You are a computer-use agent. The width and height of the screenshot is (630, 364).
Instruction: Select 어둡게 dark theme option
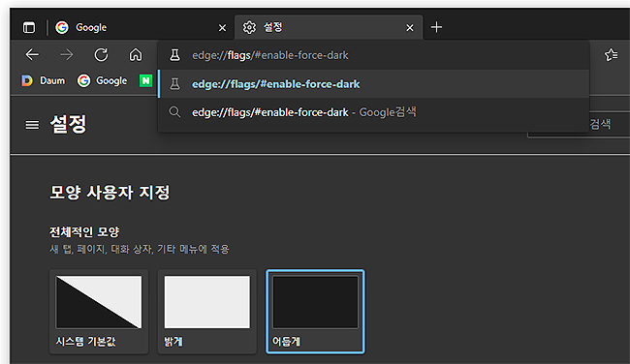pos(315,312)
